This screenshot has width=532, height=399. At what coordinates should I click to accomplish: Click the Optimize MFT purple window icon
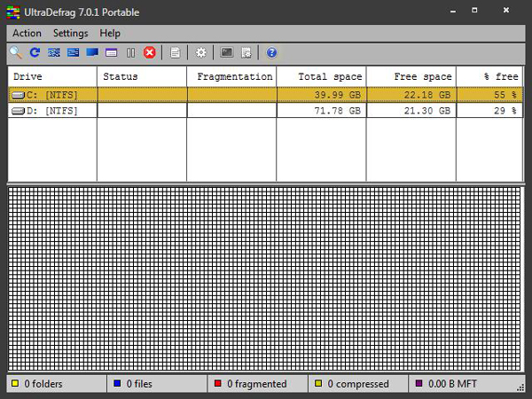click(112, 52)
